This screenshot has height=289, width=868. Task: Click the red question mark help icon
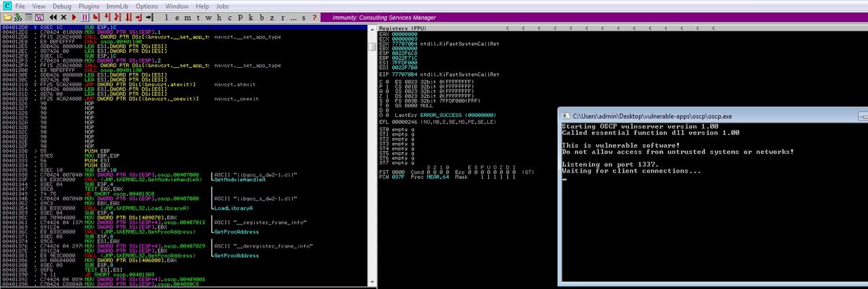coord(314,17)
